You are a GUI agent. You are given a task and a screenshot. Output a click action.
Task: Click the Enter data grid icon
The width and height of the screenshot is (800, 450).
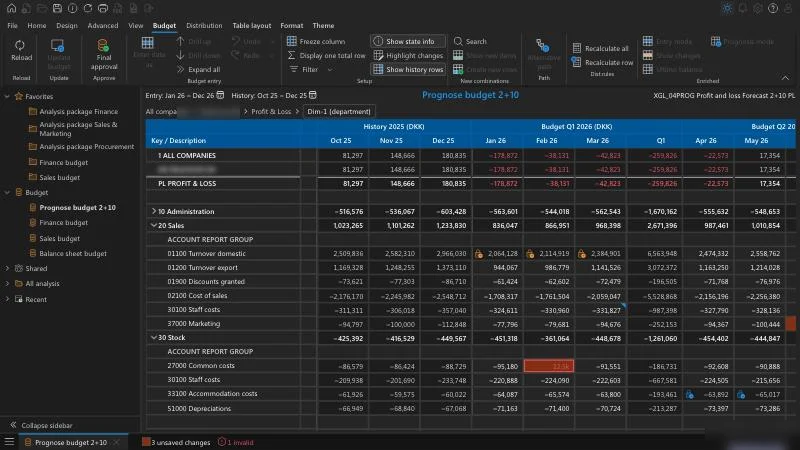click(147, 43)
